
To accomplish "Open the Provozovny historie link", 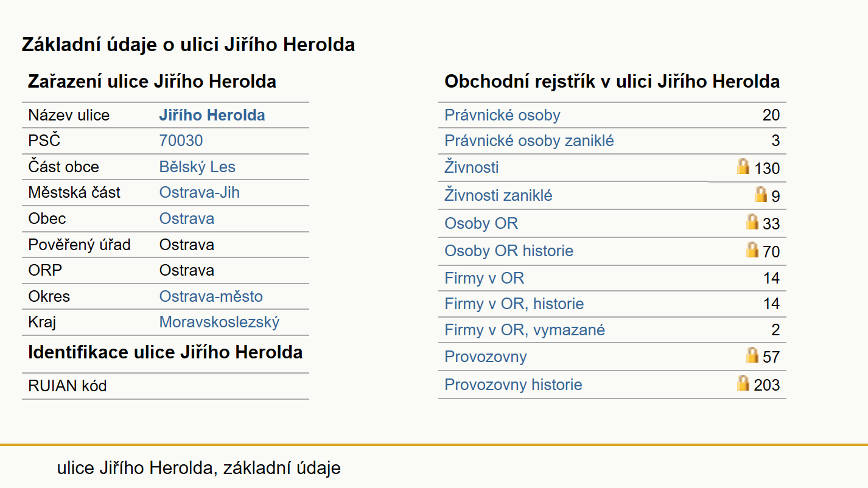I will (x=513, y=385).
